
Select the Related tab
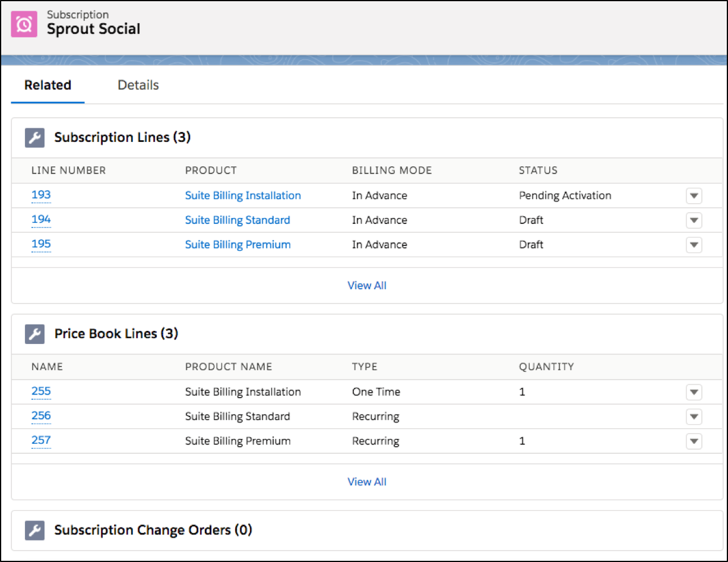click(x=48, y=85)
